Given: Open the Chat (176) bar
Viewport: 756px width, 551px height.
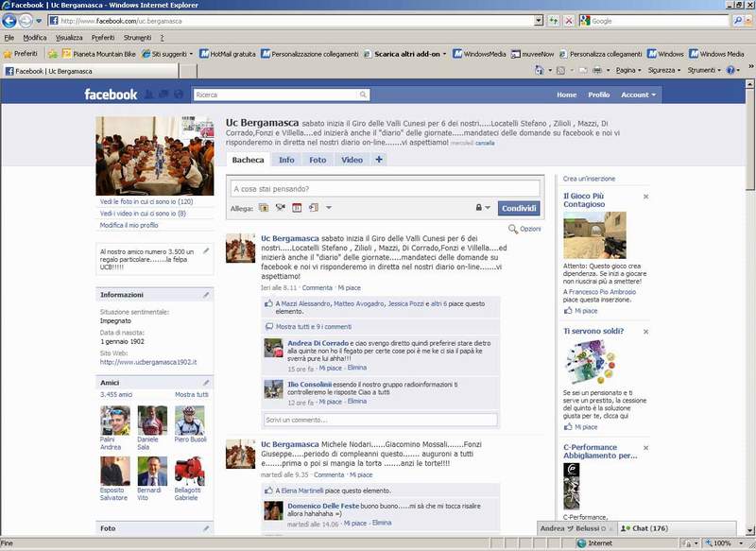Looking at the screenshot, I should [677, 528].
